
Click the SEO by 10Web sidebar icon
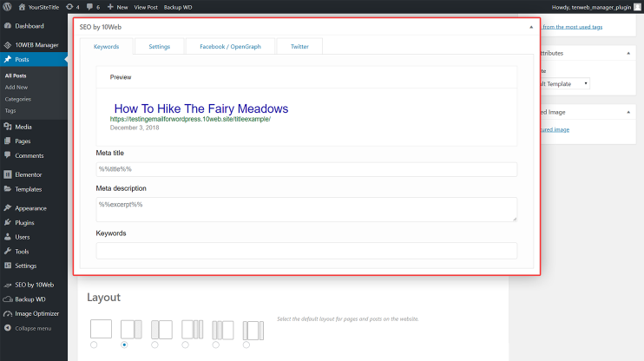8,285
